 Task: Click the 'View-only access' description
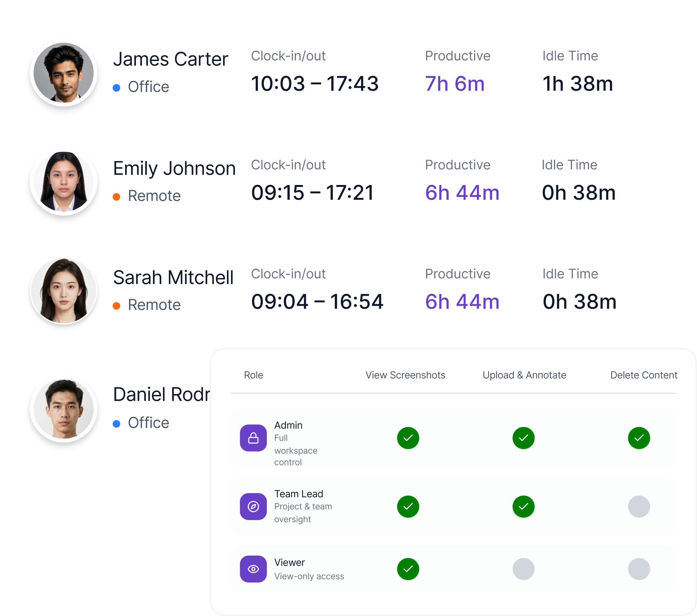pyautogui.click(x=309, y=576)
